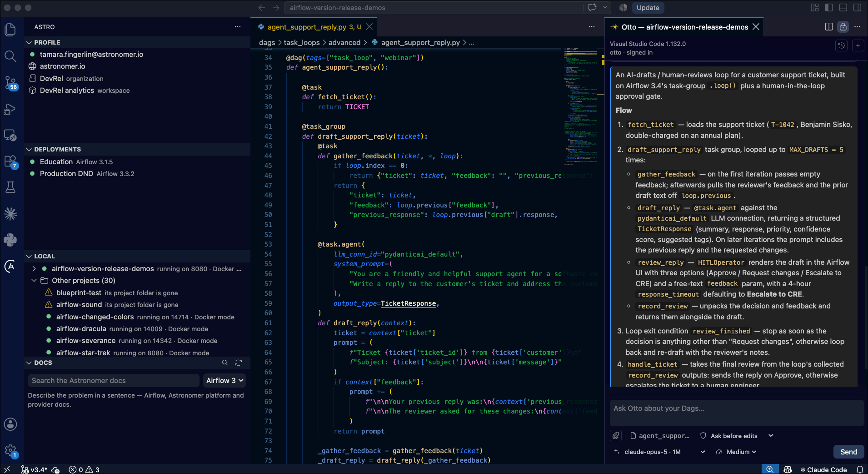868x474 pixels.
Task: Open the Manage gear in activity bar
Action: [10, 450]
